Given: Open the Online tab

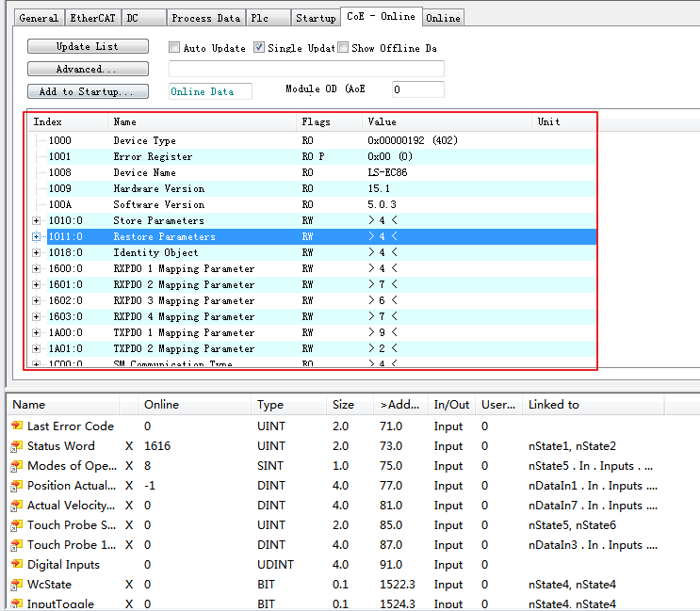Looking at the screenshot, I should 443,18.
